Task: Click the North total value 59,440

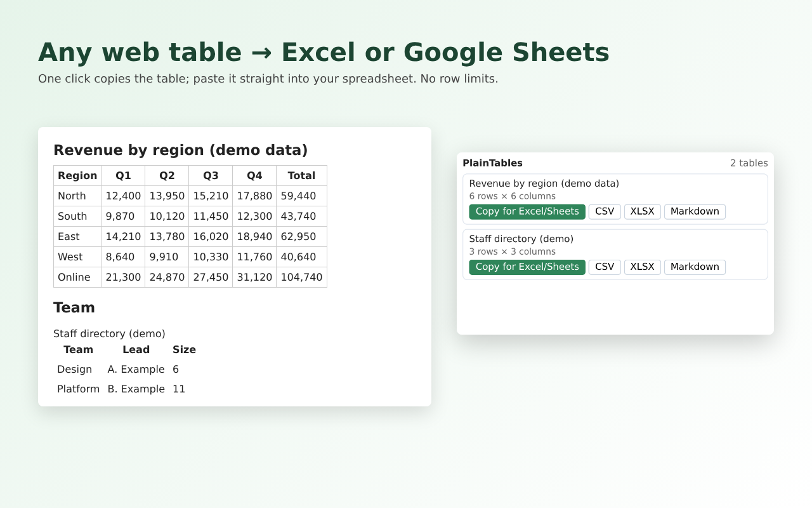Action: click(301, 196)
